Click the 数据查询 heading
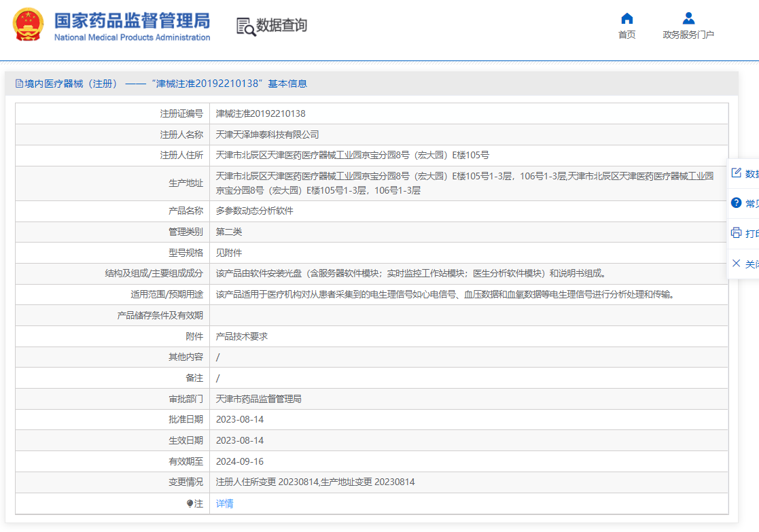 click(x=282, y=25)
